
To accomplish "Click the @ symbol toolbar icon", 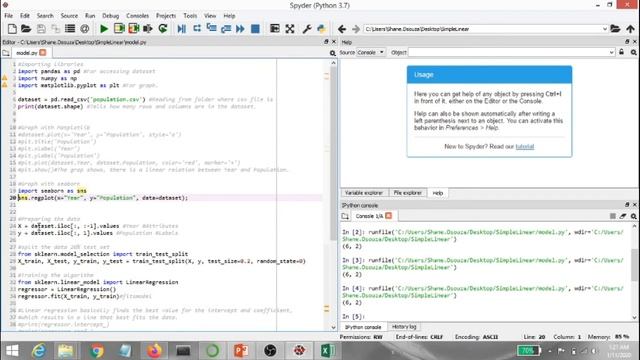I will tap(84, 29).
